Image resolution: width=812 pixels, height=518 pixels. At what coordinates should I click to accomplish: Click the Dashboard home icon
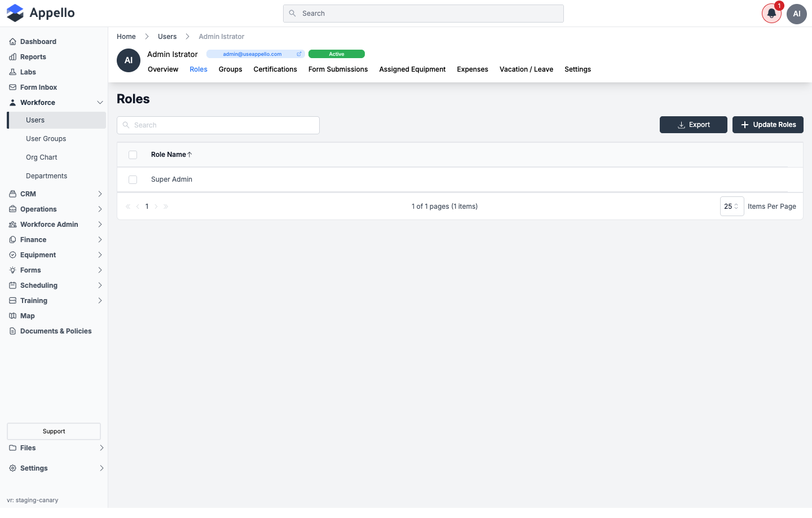tap(12, 42)
